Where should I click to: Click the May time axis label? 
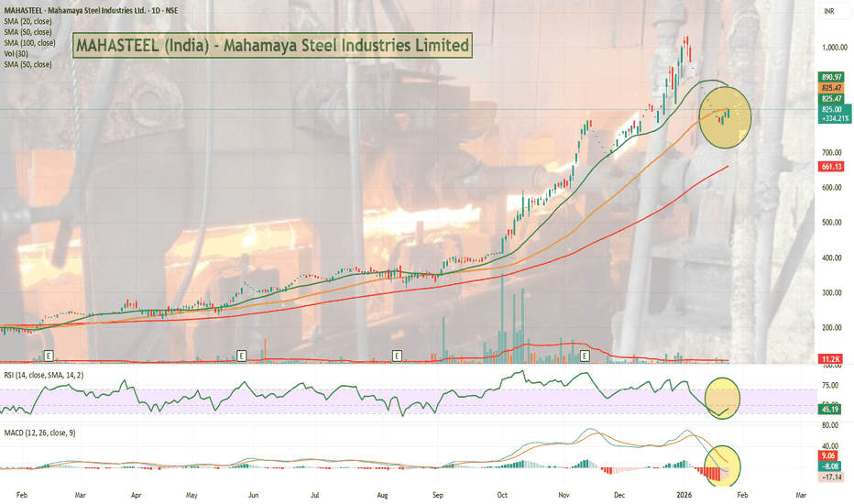coord(192,495)
